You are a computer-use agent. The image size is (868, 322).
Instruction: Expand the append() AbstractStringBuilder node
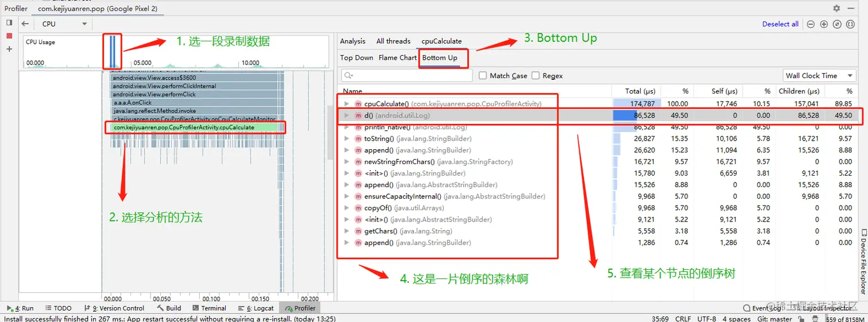pos(346,185)
